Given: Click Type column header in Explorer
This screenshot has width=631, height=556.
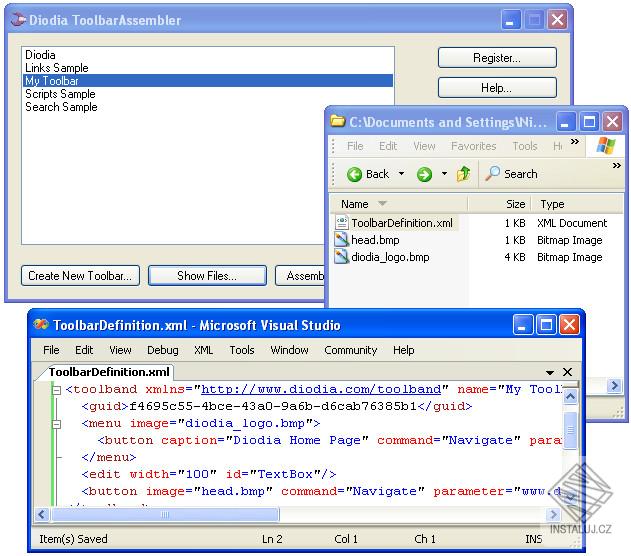Looking at the screenshot, I should click(x=577, y=204).
